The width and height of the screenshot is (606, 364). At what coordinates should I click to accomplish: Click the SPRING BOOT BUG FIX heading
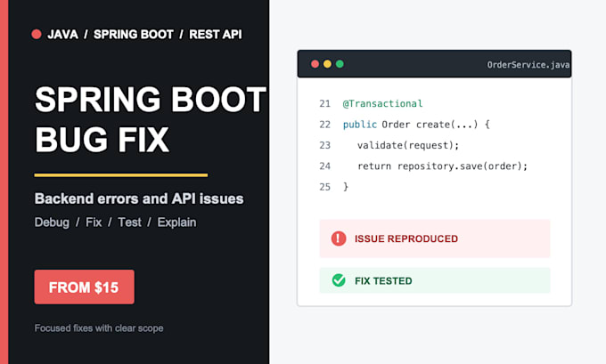(151, 119)
